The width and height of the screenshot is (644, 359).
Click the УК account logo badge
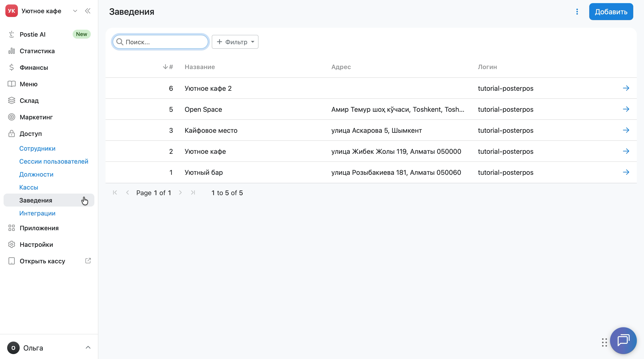point(11,11)
